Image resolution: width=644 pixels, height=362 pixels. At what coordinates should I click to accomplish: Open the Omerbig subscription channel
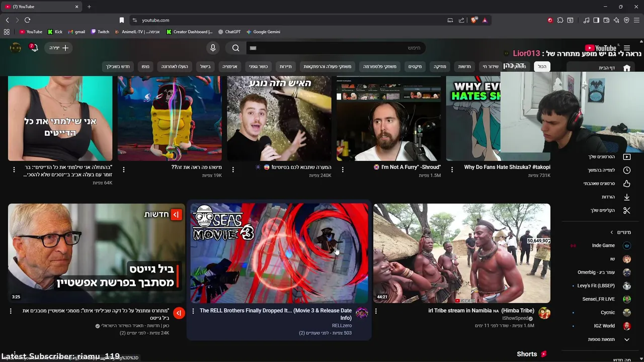tap(603, 272)
